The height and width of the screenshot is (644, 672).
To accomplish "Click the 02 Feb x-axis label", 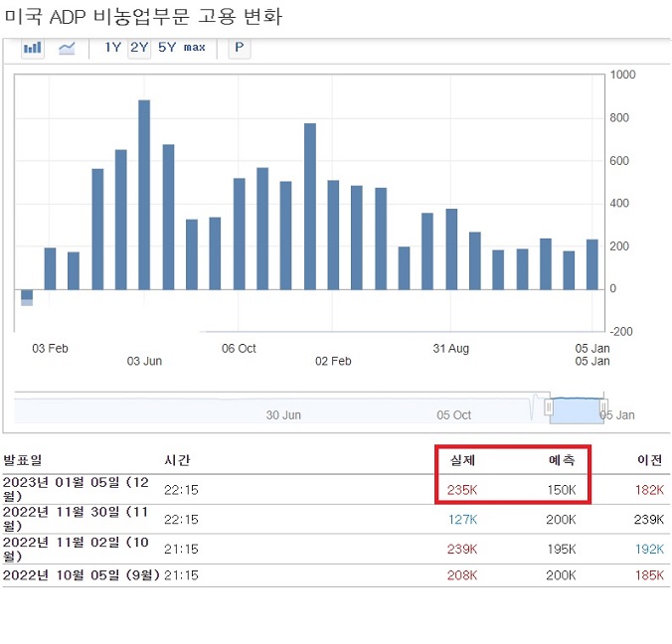I will tap(333, 362).
